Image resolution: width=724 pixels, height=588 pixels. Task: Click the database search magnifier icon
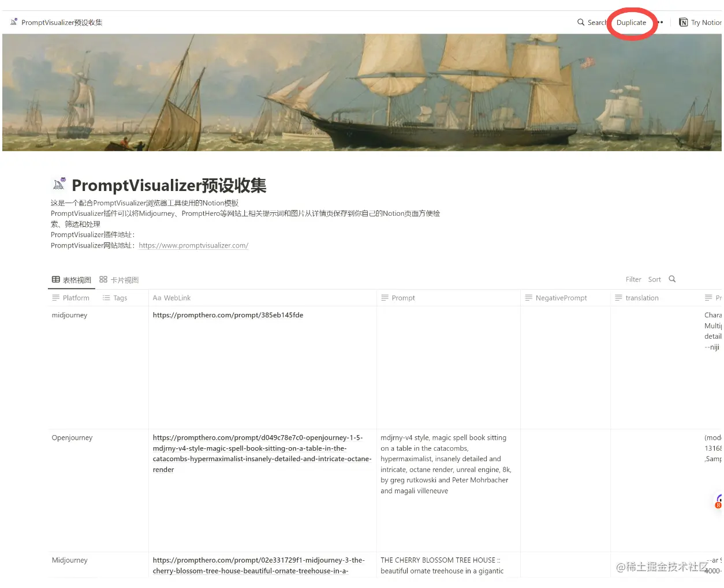672,279
